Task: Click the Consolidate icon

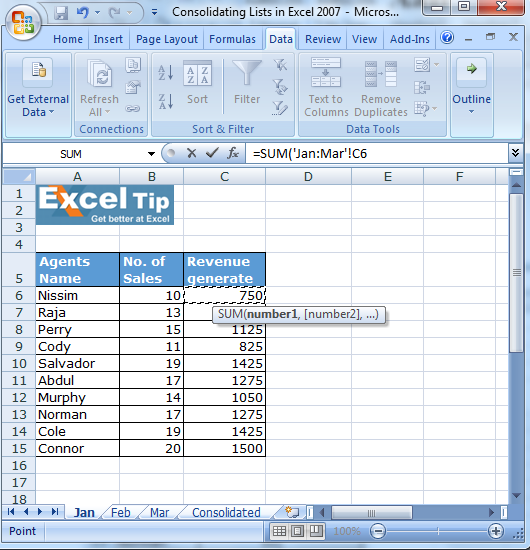Action: tap(422, 87)
